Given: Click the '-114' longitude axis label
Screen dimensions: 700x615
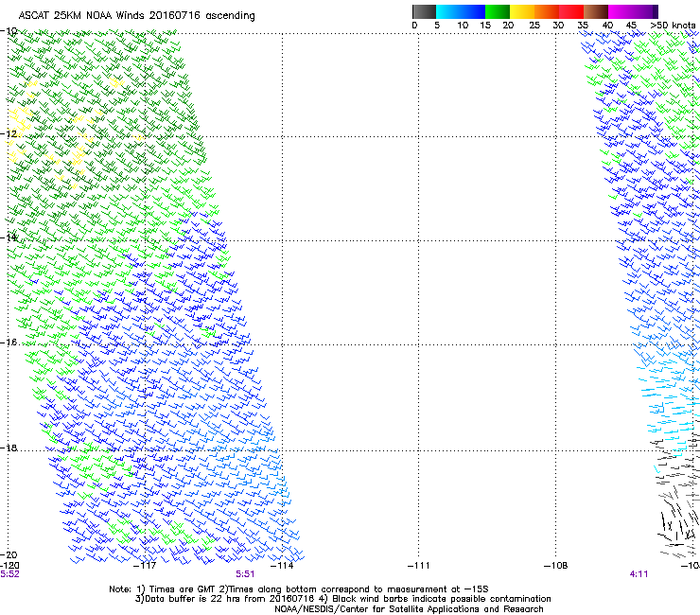Looking at the screenshot, I should pyautogui.click(x=282, y=566).
